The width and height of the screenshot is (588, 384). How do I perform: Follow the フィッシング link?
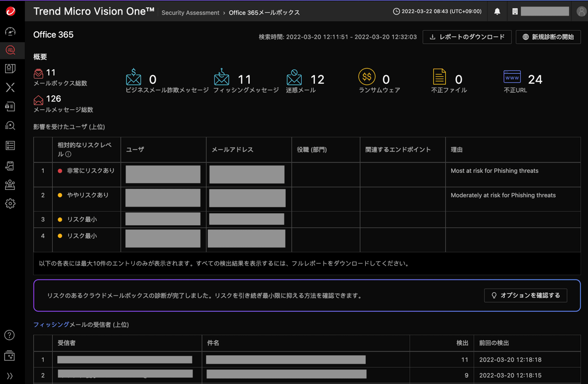[51, 325]
